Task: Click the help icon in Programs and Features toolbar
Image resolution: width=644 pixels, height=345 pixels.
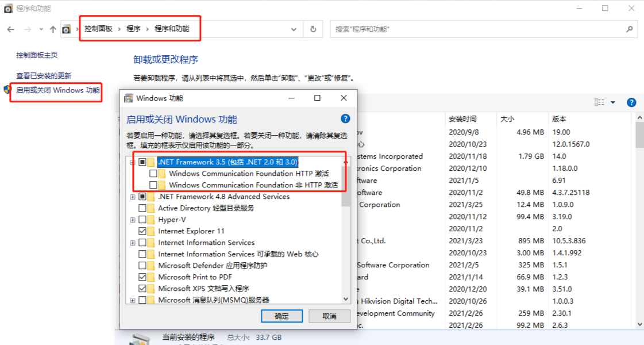Action: click(x=631, y=102)
